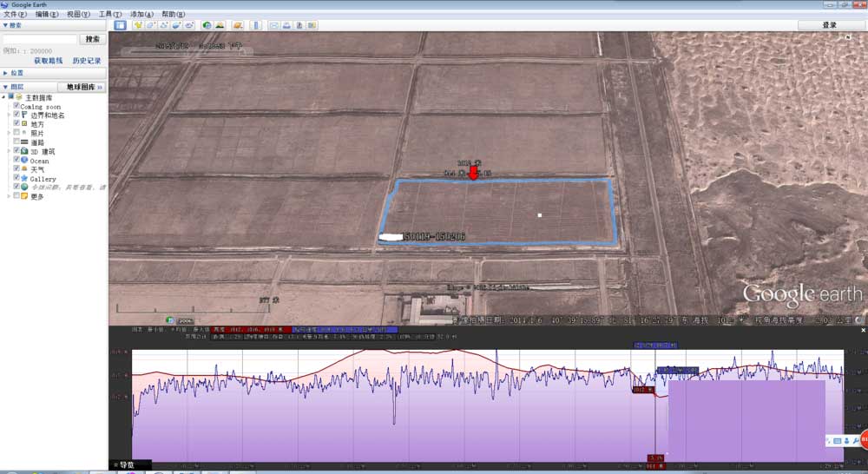Toggle the sidebar visibility icon
The image size is (868, 474).
pyautogui.click(x=120, y=25)
